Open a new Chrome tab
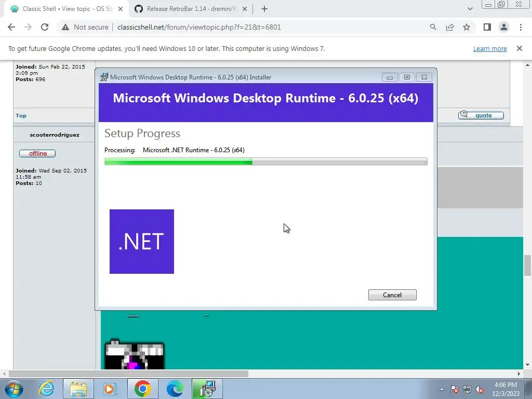Screen dimensions: 532x399 click(264, 9)
